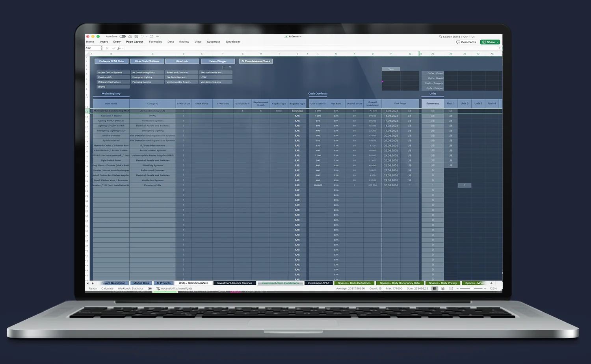Click the Summary column header
The height and width of the screenshot is (364, 591).
(x=433, y=104)
